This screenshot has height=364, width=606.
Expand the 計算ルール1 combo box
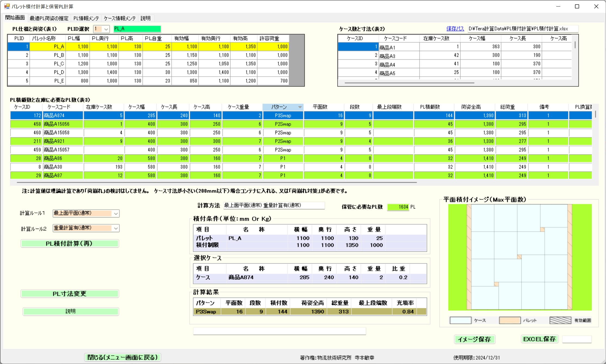pos(116,214)
